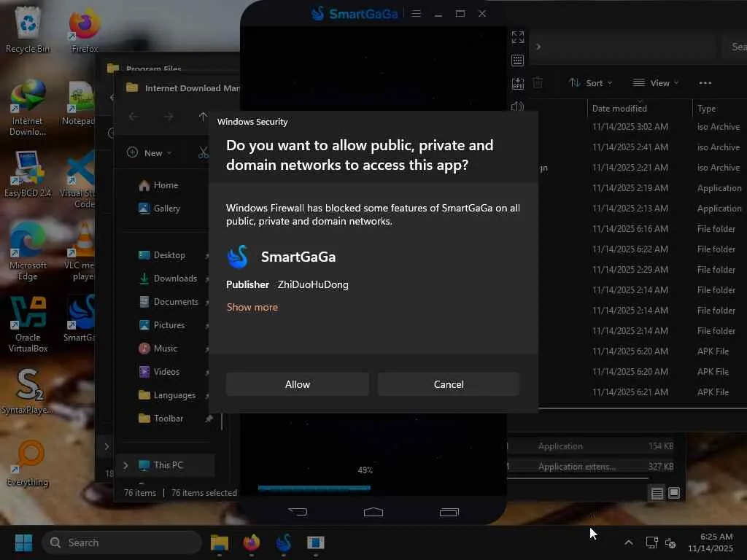Open Languages folder in navigation pane
Viewport: 747px width, 560px height.
pyautogui.click(x=167, y=395)
